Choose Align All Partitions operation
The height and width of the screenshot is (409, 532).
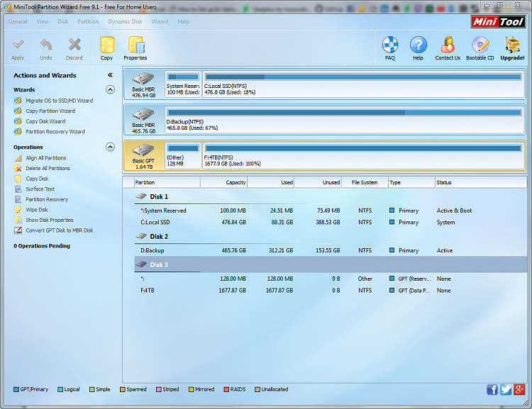(46, 158)
